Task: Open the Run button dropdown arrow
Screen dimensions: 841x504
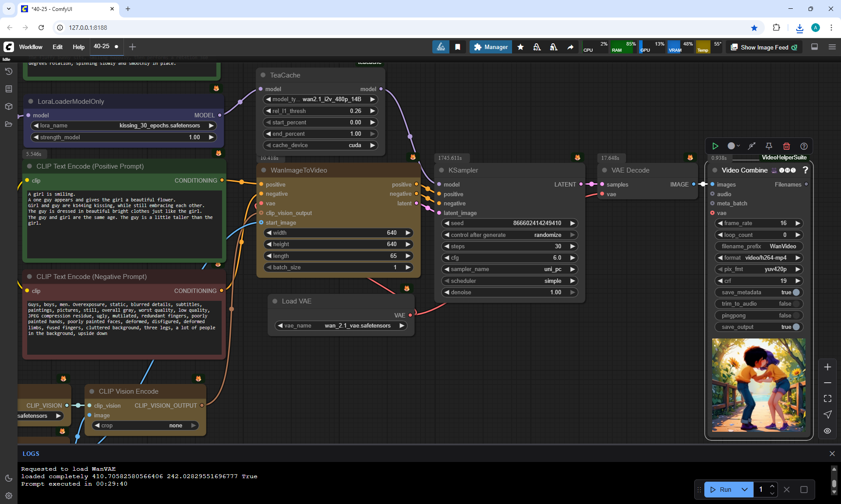Action: click(745, 490)
